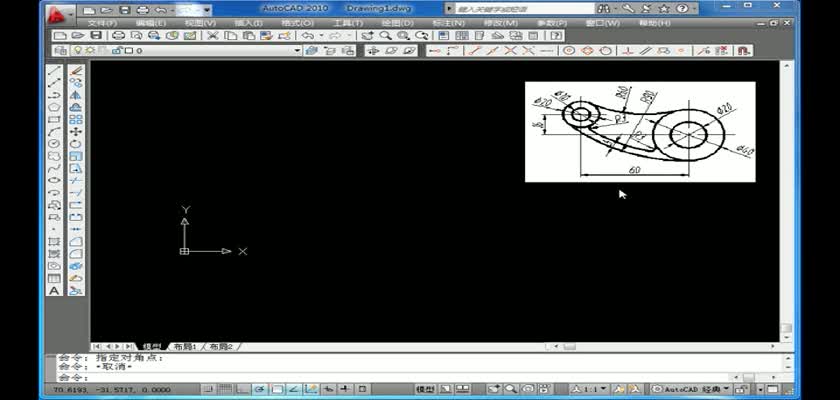Open the 文件(F) menu
Image resolution: width=840 pixels, height=400 pixels.
[x=100, y=22]
